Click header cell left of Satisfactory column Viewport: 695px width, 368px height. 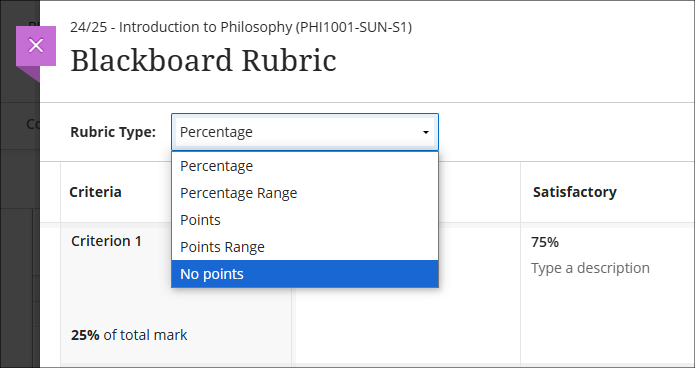tap(479, 192)
